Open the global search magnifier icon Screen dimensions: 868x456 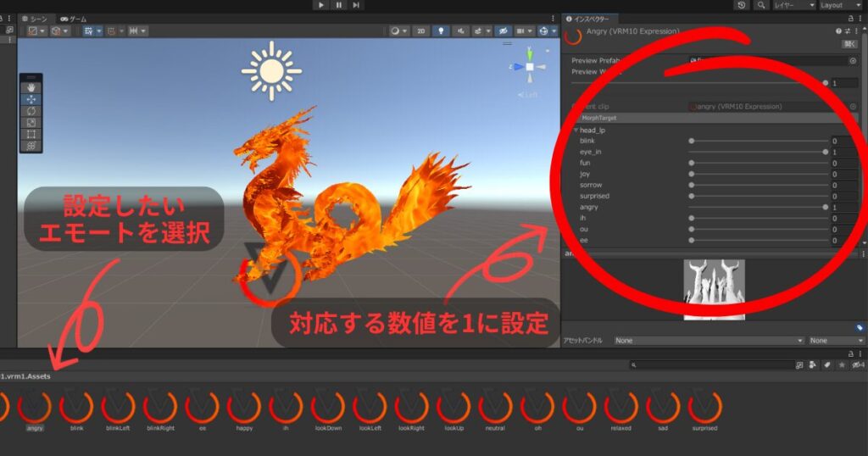(762, 5)
